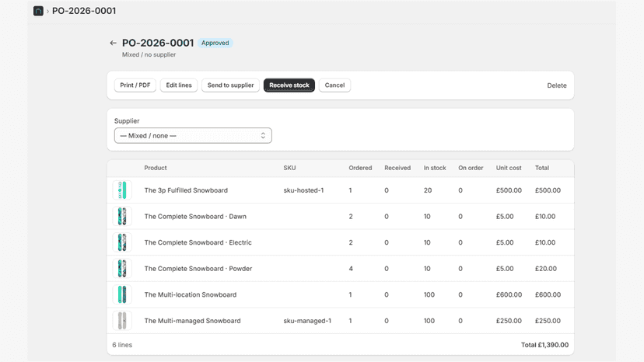Viewport: 644px width, 362px height.
Task: Click the Edit lines button
Action: coord(179,85)
